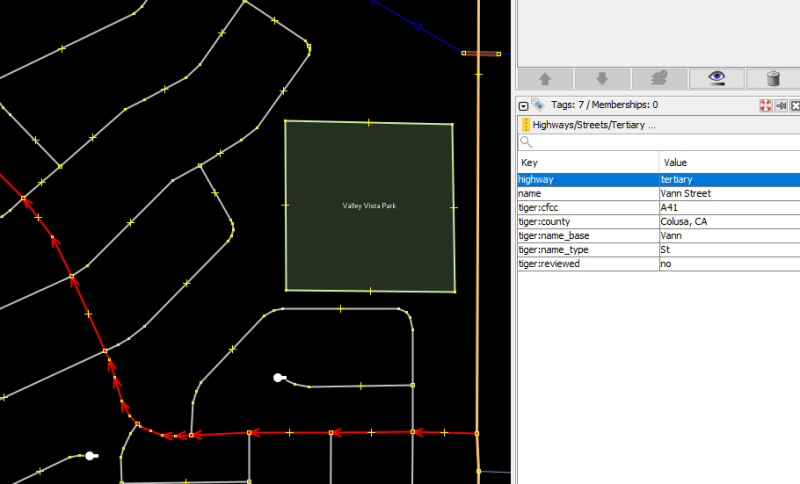This screenshot has width=800, height=484.
Task: Click the Tags: 7 / Memberships: 0 title
Action: point(605,105)
